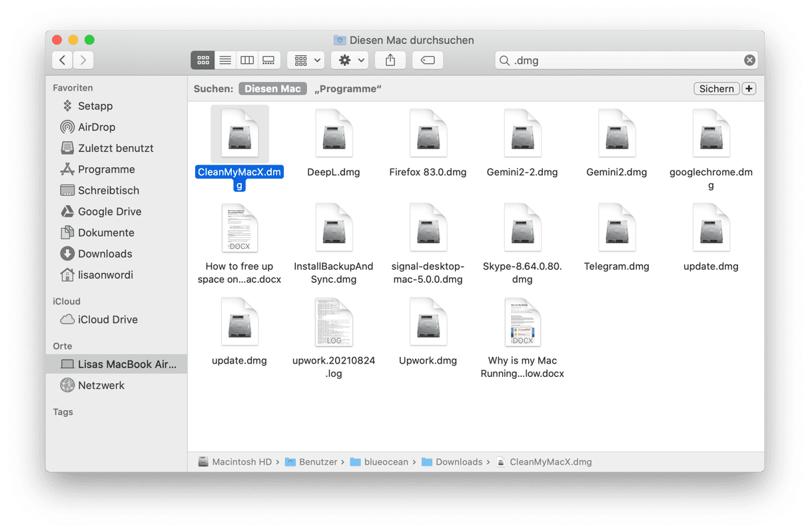Switch to column view
The image size is (810, 532).
[x=247, y=60]
